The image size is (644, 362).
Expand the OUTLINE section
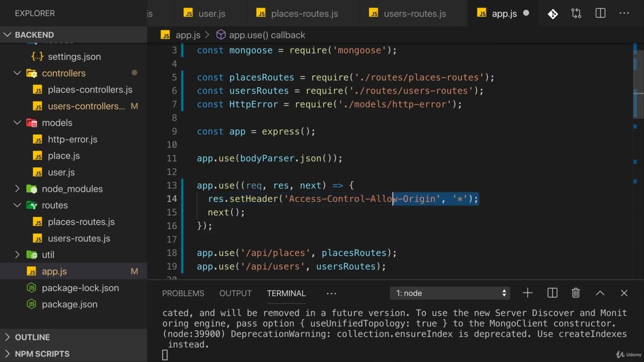tap(73, 337)
